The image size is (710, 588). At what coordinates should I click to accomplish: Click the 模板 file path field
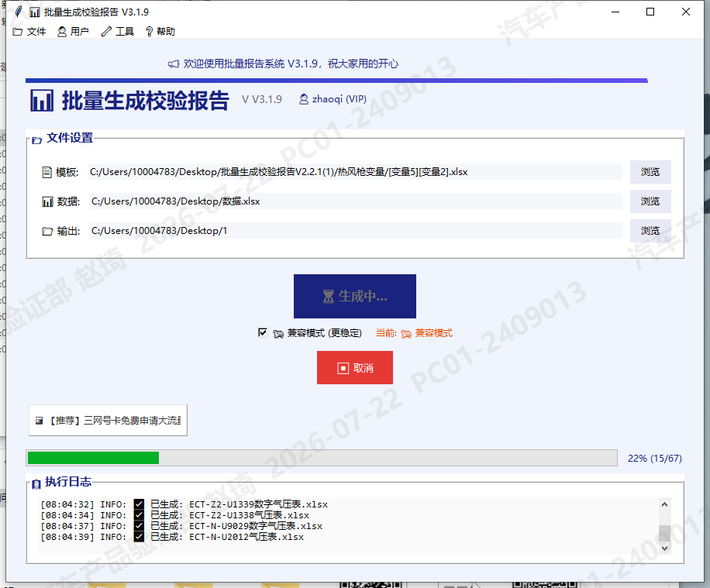[355, 172]
